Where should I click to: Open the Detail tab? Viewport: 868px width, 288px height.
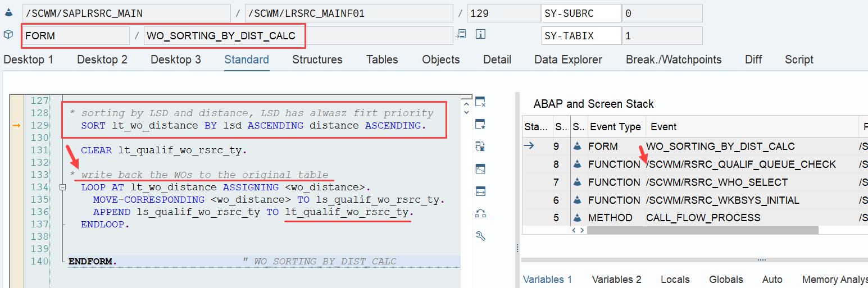pyautogui.click(x=497, y=60)
